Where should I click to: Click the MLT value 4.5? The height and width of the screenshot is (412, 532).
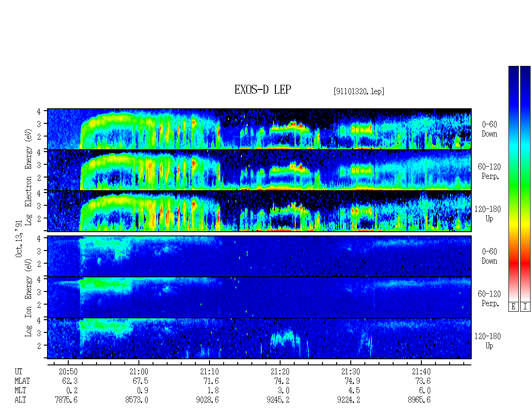pyautogui.click(x=354, y=391)
